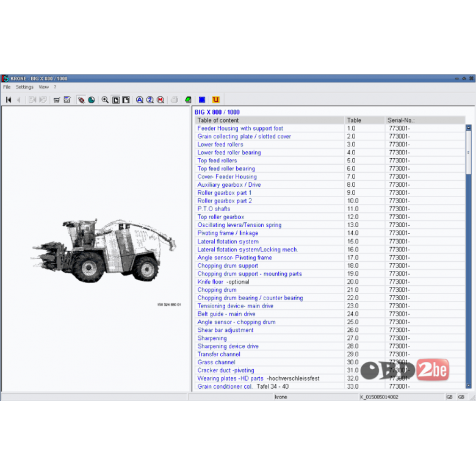Open 'Lateral flotation system/Locking mech.' entry
The width and height of the screenshot is (476, 476).
pos(247,250)
